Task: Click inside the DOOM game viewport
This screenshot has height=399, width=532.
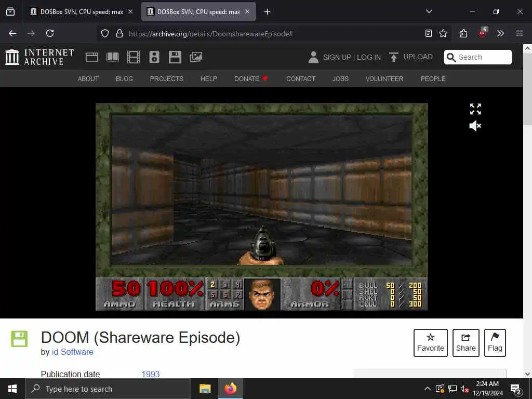Action: coord(262,190)
